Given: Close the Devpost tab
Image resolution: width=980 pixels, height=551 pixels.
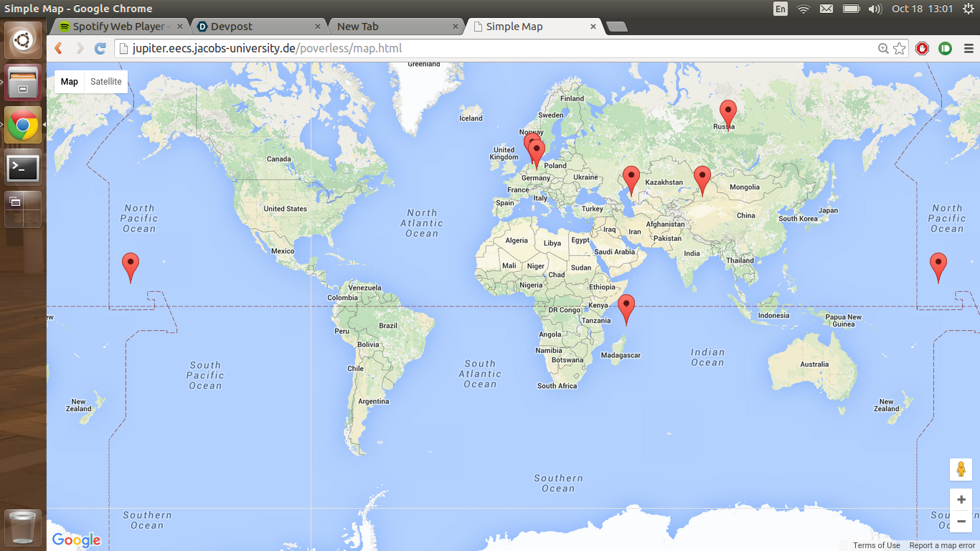Looking at the screenshot, I should coord(318,27).
